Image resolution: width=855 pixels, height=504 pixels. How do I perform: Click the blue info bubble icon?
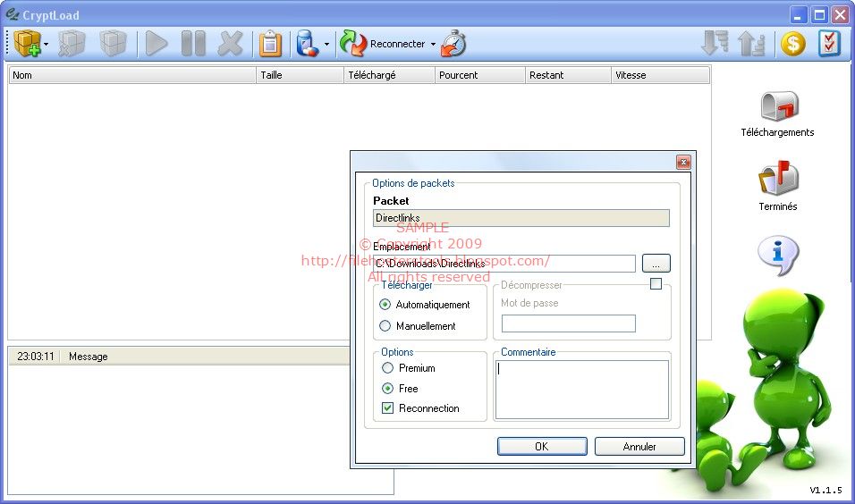point(778,255)
